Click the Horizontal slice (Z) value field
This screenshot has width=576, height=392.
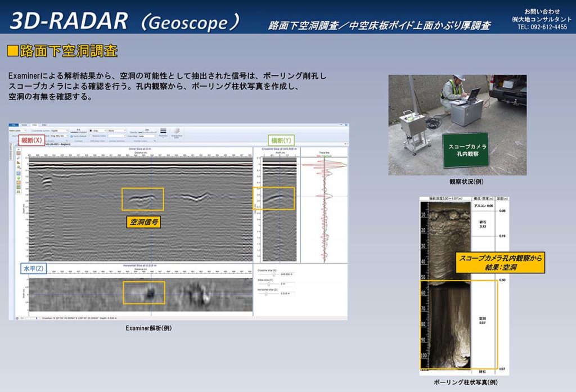click(x=287, y=294)
